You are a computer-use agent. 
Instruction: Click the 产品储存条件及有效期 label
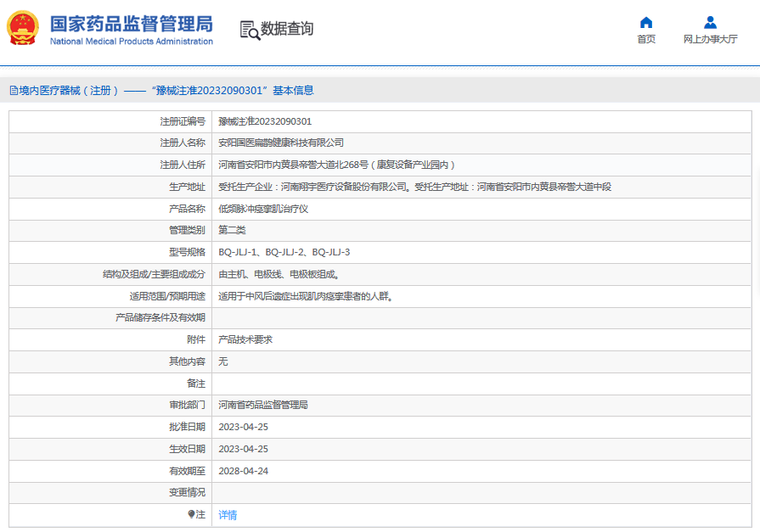[160, 318]
